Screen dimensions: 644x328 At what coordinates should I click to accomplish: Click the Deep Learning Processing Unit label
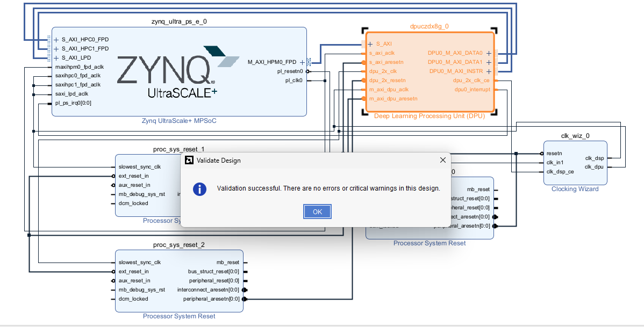[x=430, y=116]
